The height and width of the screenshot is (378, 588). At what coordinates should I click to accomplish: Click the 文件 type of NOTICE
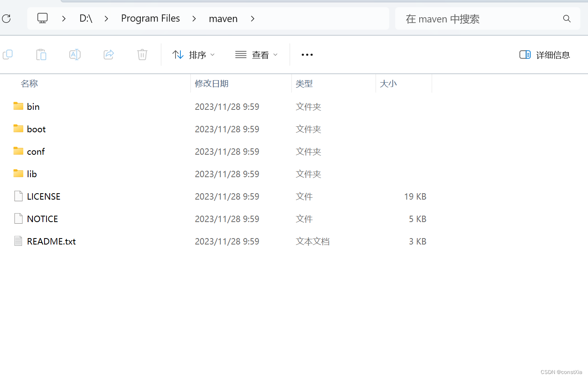point(304,219)
